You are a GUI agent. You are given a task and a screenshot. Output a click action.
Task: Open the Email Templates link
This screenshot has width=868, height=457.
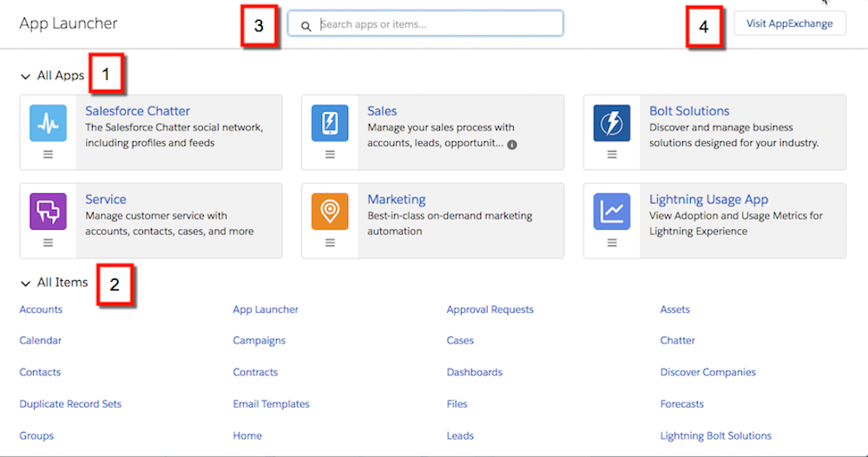pos(271,404)
